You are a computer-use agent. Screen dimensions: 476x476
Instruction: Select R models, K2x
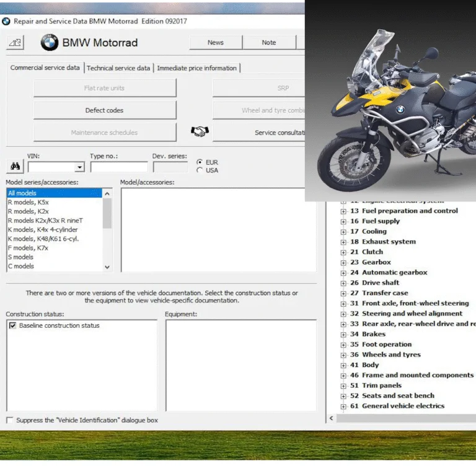pyautogui.click(x=55, y=211)
